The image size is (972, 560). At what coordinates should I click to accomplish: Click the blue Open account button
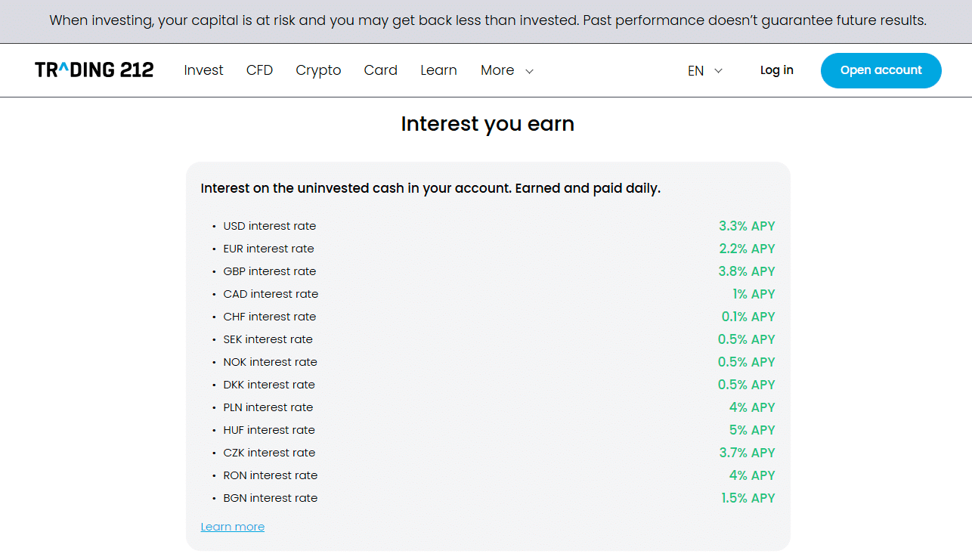pos(881,70)
